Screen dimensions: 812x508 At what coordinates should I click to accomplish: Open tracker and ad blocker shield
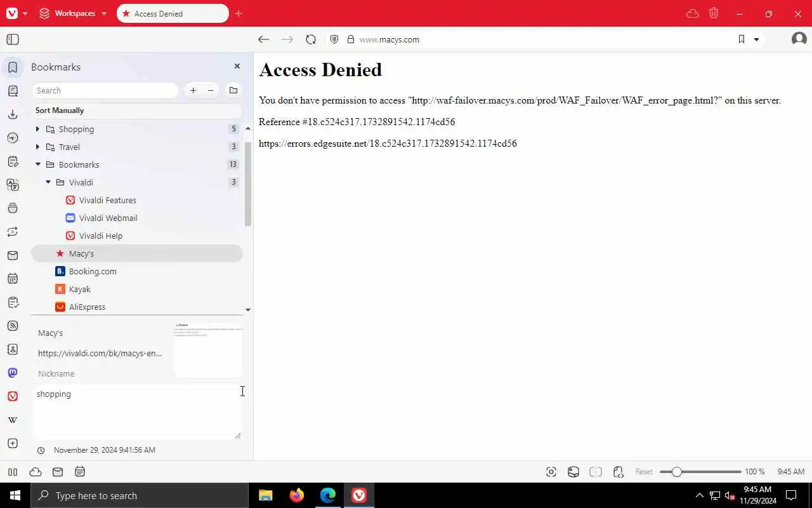pos(334,39)
